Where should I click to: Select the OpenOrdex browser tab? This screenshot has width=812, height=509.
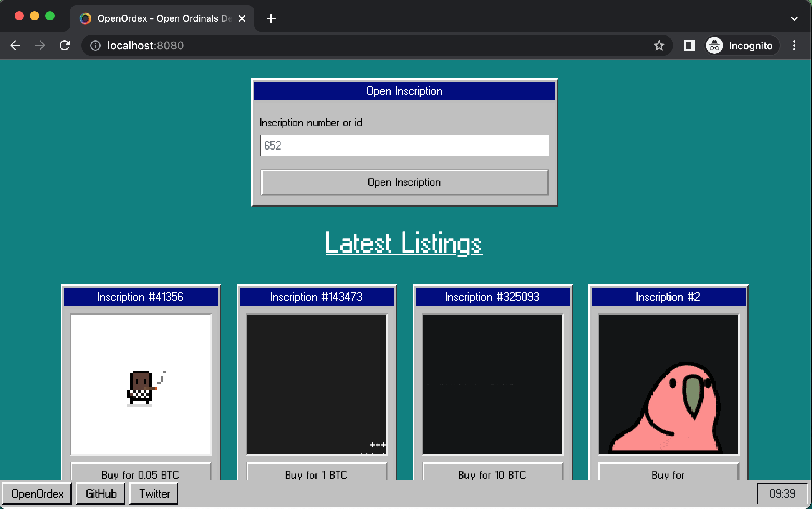(x=162, y=18)
